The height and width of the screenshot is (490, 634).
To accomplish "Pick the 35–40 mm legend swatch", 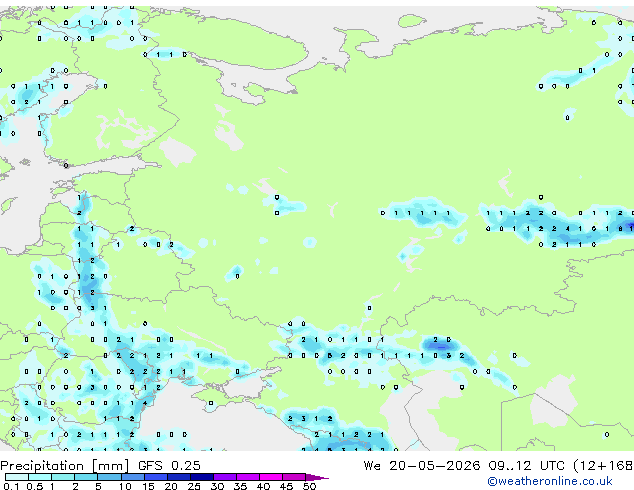I will click(248, 477).
